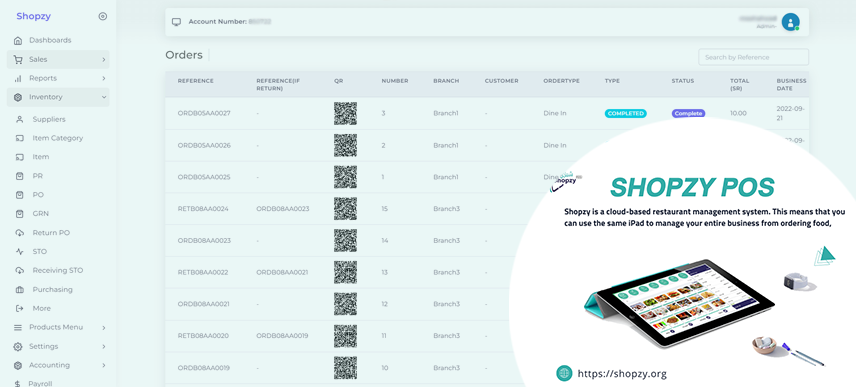Click the COMPLETED type badge
Viewport: 856px width, 387px height.
[626, 114]
